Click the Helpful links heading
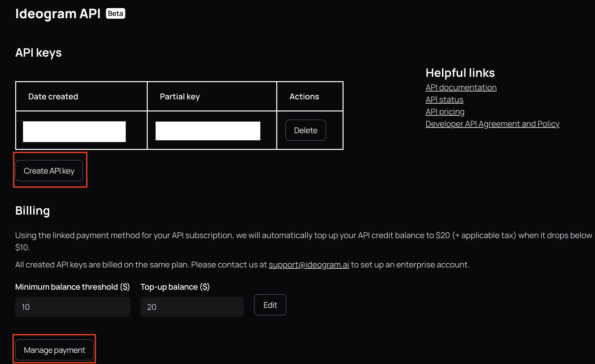The width and height of the screenshot is (595, 364). point(460,73)
